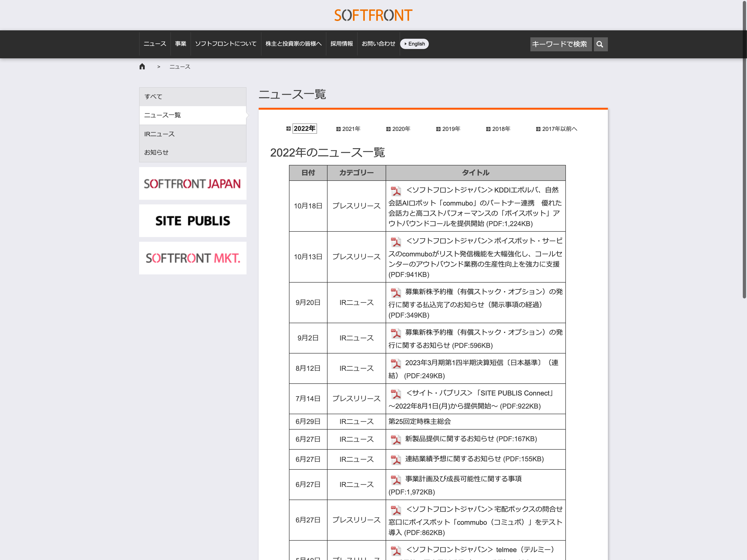Click the home breadcrumb icon
747x560 pixels.
click(x=142, y=66)
